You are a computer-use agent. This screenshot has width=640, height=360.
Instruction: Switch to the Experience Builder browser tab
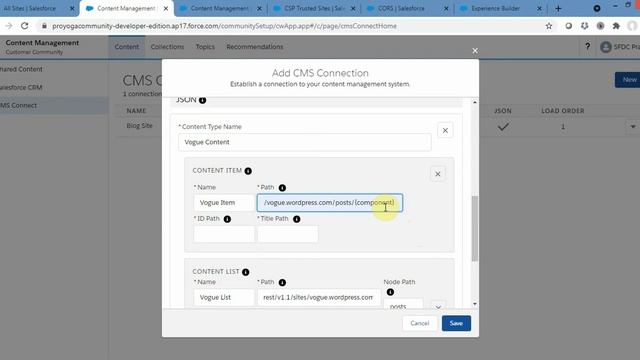(x=500, y=8)
